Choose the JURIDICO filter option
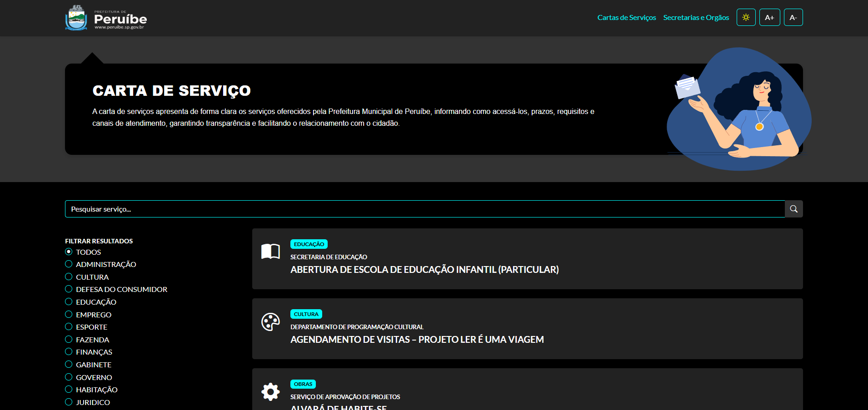 tap(69, 402)
